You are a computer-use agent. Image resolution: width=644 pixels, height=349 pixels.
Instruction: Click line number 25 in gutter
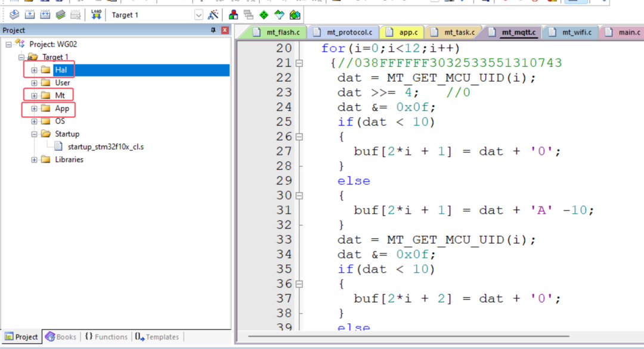(284, 122)
